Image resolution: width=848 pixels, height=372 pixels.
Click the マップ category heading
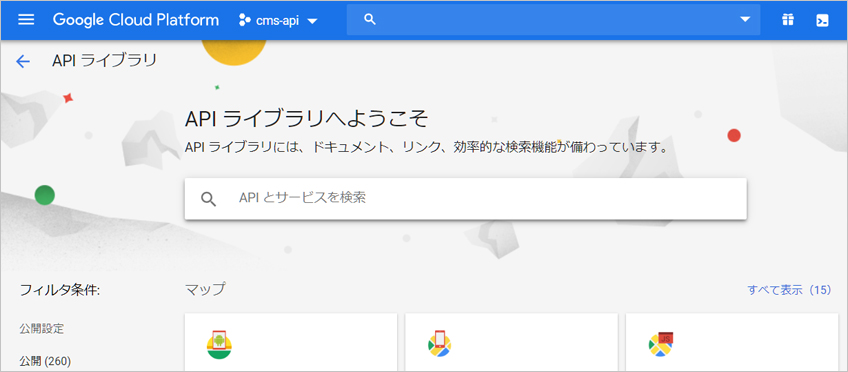point(205,290)
